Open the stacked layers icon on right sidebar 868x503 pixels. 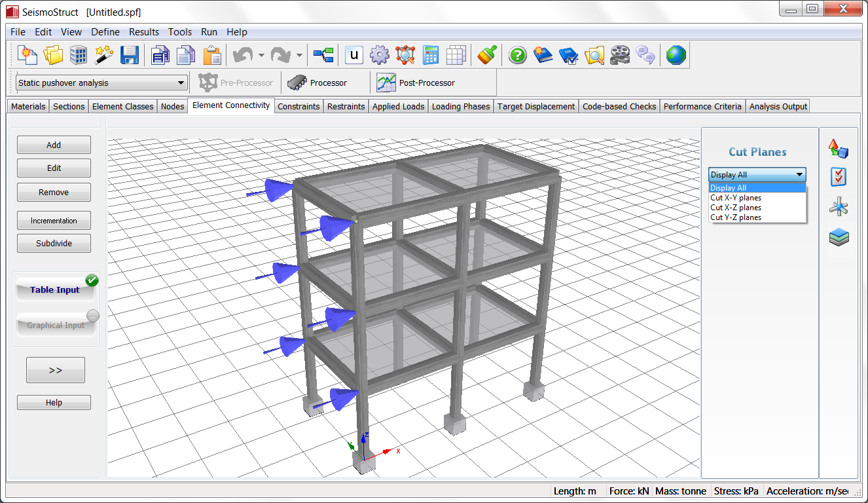click(x=839, y=237)
